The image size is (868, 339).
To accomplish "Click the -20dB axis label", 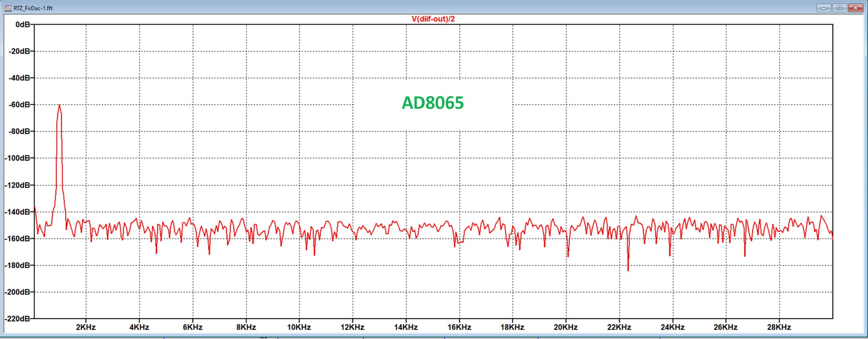I will (x=20, y=51).
